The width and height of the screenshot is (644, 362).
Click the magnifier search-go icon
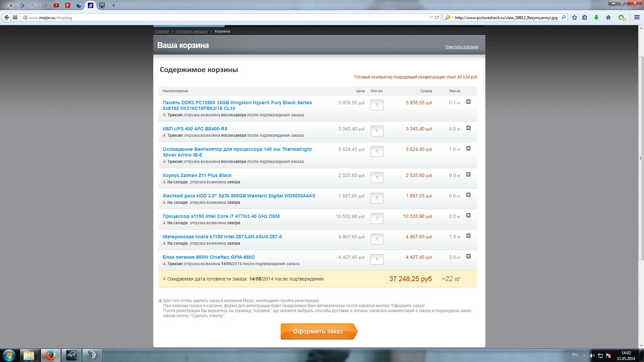563,17
